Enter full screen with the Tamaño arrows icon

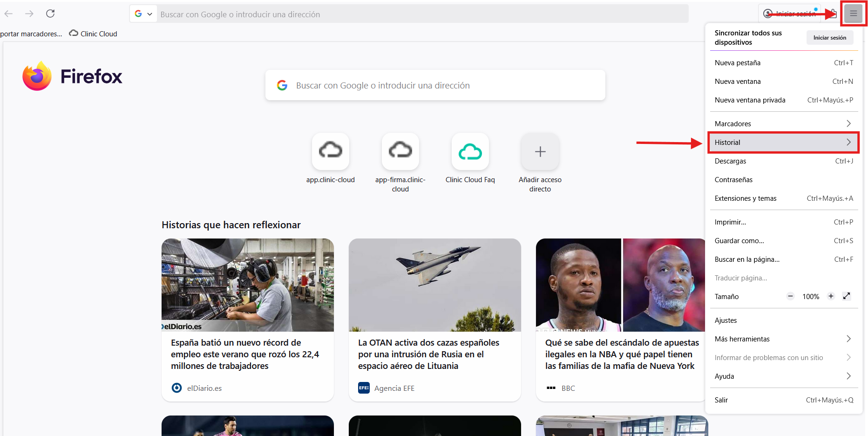coord(847,296)
